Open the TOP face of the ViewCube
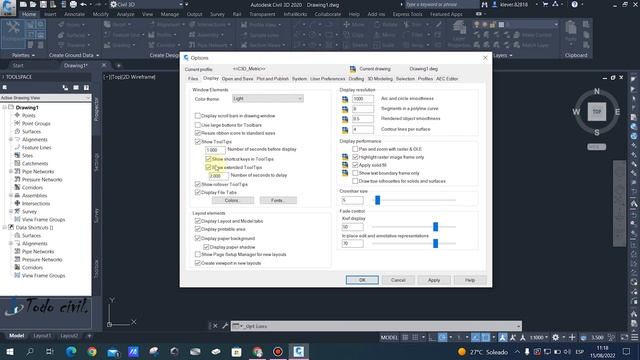Screen dimensions: 640x360 coord(597,111)
